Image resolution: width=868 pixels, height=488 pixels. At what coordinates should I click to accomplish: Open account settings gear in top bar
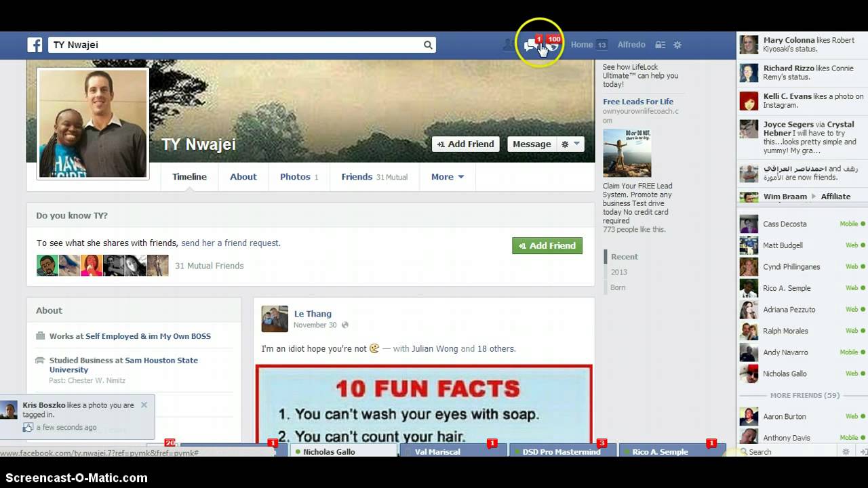click(677, 45)
